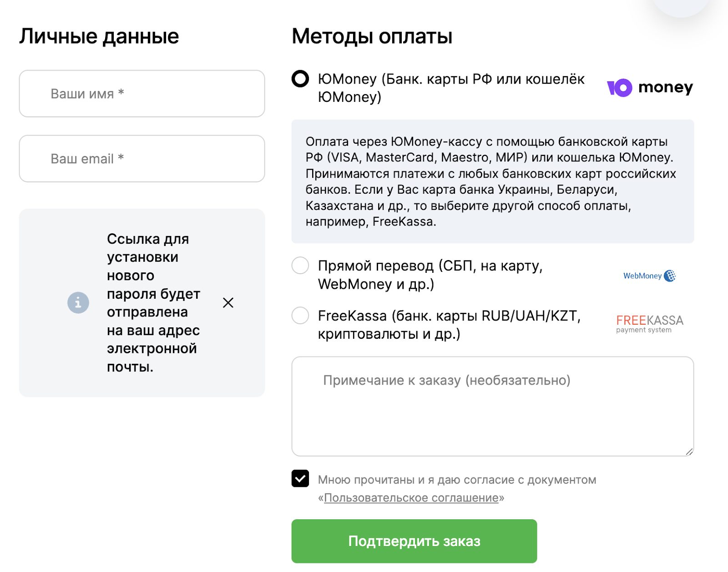
Task: Click the Прямой перевод option label text
Action: (x=430, y=275)
